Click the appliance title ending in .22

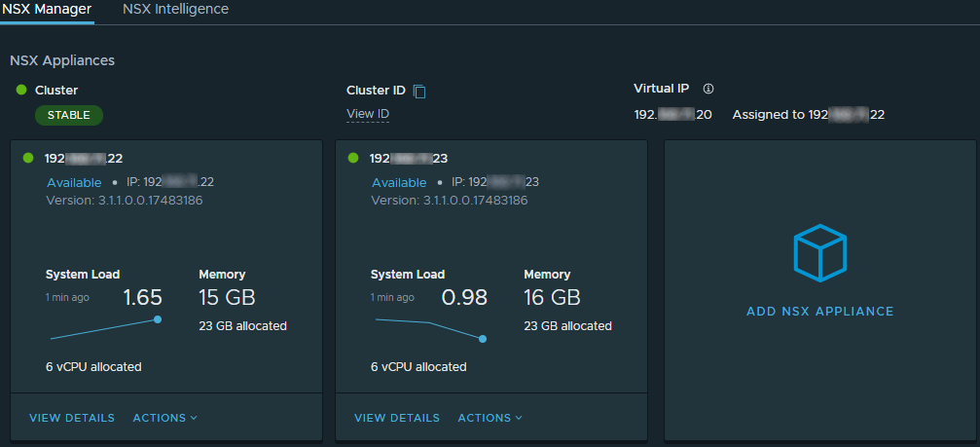[x=84, y=159]
